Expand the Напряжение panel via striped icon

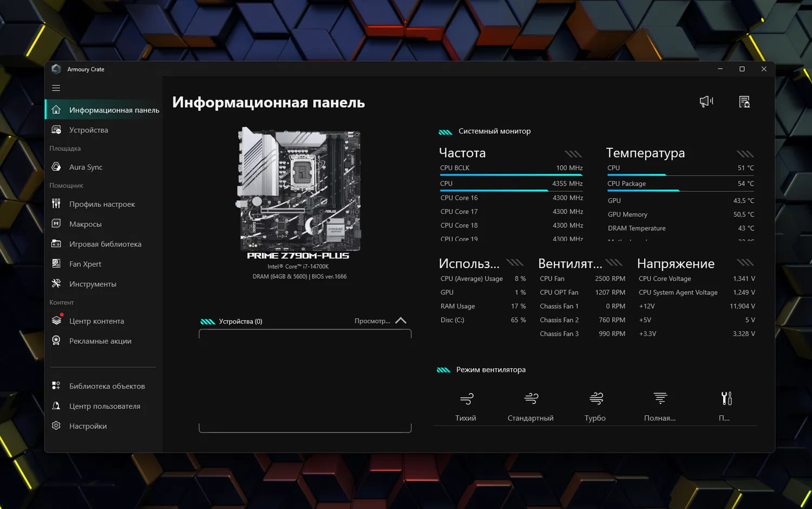click(745, 263)
